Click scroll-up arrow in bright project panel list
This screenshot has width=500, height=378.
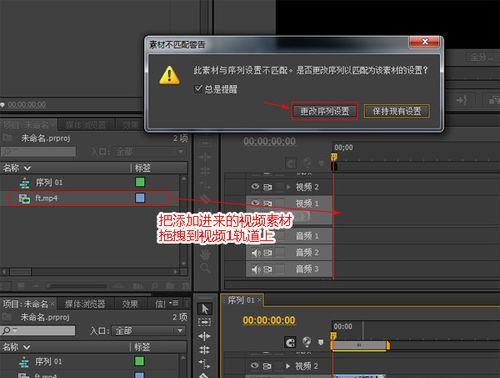183,358
